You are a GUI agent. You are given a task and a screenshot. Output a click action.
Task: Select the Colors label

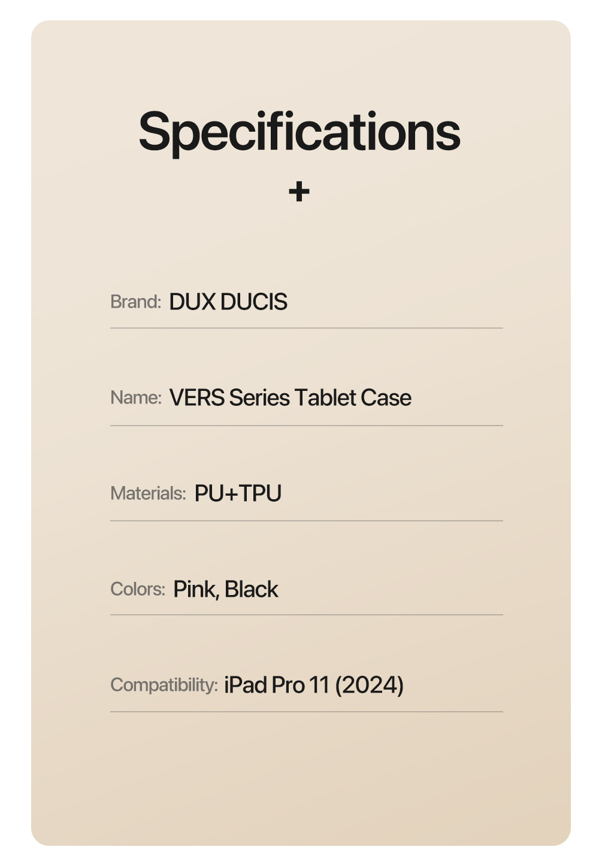[x=138, y=589]
